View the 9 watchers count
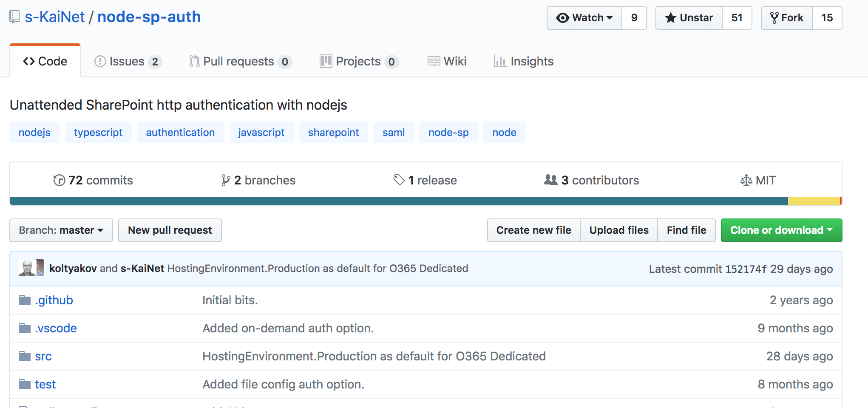The image size is (868, 408). [x=634, y=18]
